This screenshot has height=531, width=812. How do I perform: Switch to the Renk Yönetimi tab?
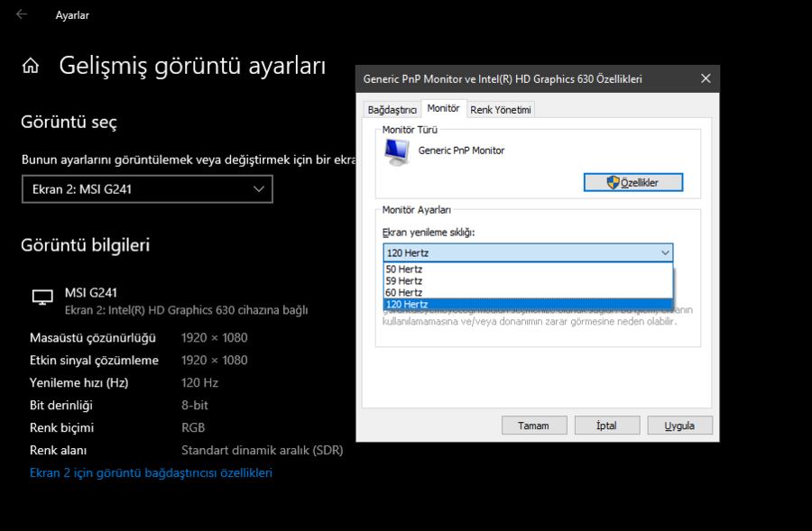point(500,110)
